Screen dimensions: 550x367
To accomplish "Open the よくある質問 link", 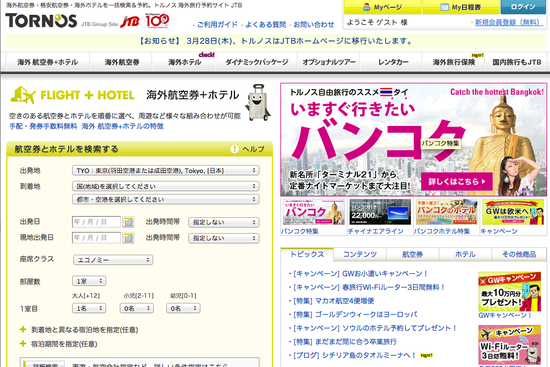I will 266,25.
